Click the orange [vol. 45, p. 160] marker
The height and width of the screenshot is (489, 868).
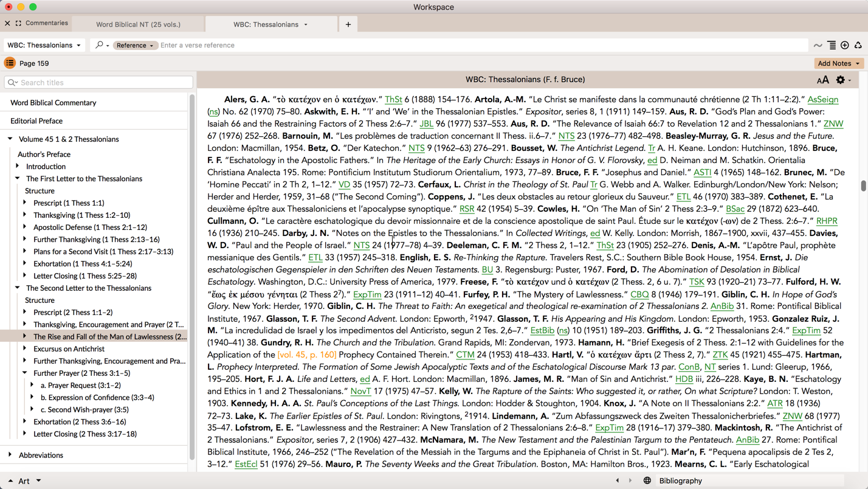(x=307, y=355)
